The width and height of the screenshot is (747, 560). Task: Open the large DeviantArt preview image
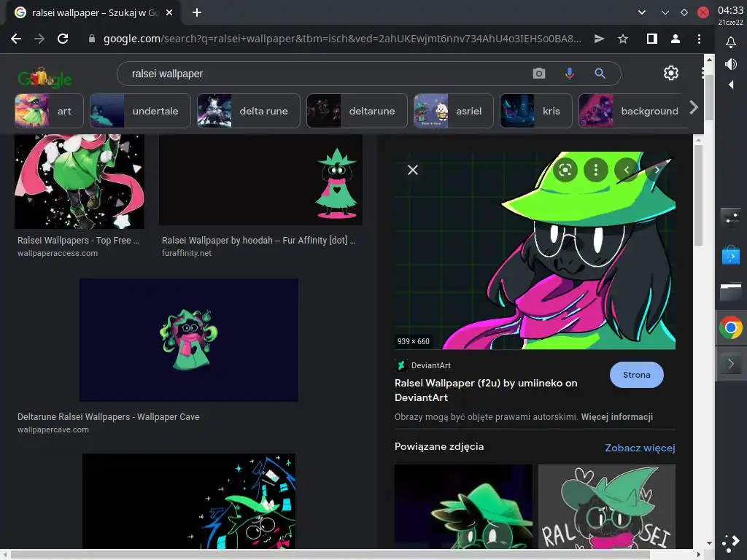pyautogui.click(x=535, y=251)
